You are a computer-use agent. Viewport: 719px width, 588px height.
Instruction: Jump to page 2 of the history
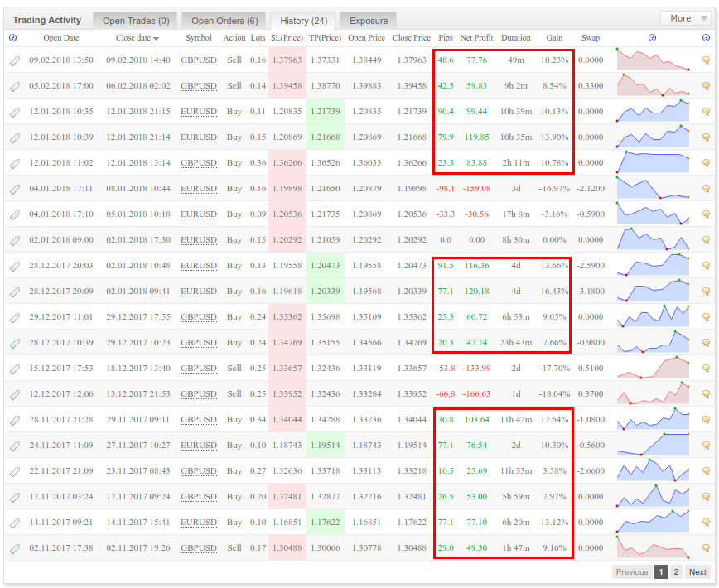pos(677,571)
